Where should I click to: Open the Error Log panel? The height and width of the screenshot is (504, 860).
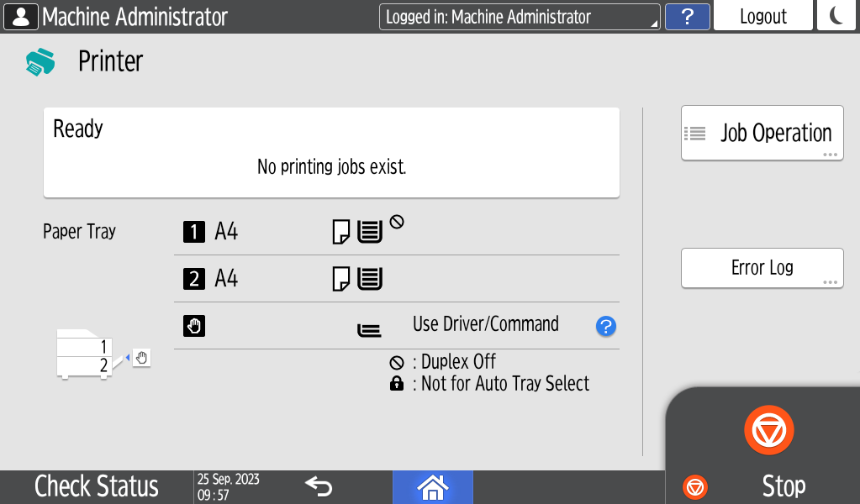[x=762, y=268]
